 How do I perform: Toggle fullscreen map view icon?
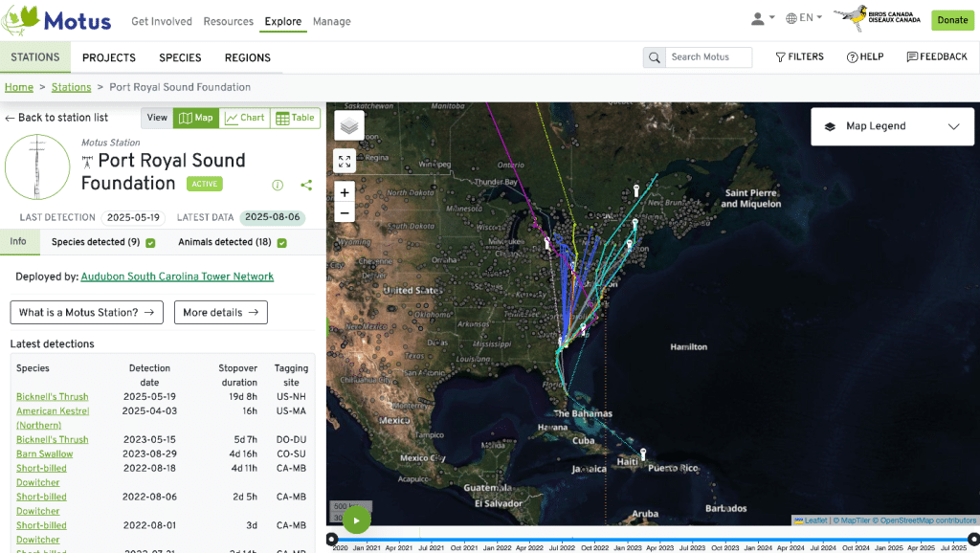345,161
